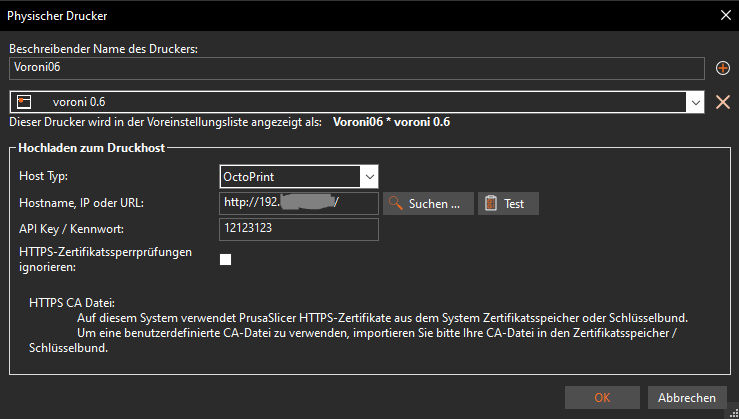Click the printer icon in the preset selector
739x419 pixels.
(x=26, y=101)
